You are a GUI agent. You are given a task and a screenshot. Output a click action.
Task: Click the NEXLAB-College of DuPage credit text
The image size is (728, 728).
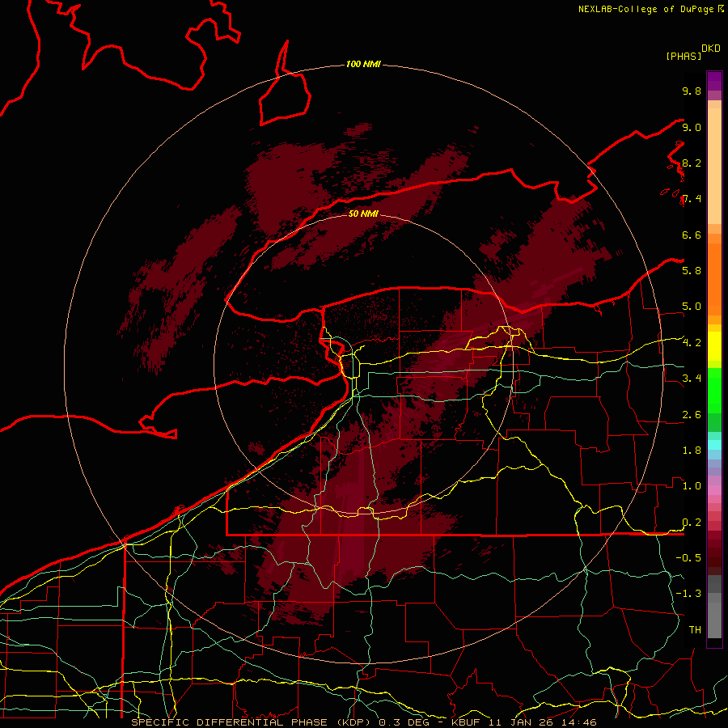click(x=646, y=9)
